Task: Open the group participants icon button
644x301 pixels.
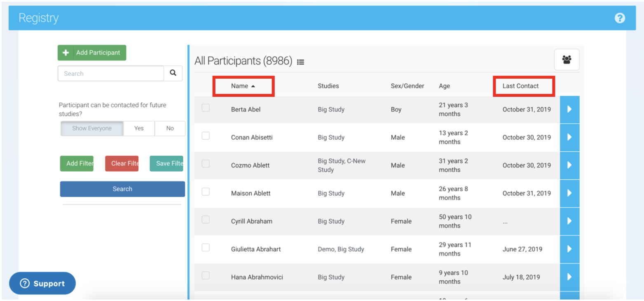Action: coord(567,60)
